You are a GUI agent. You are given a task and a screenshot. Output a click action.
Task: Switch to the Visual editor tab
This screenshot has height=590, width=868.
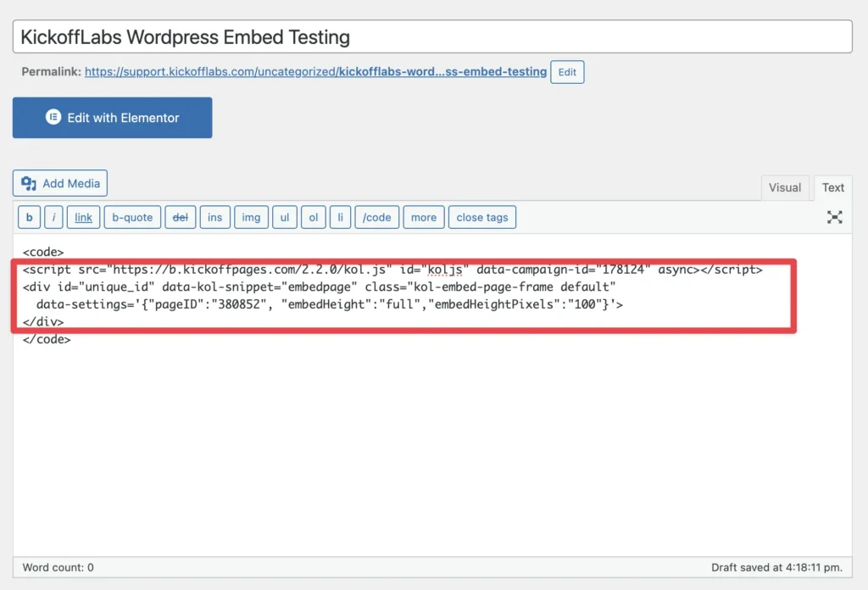(x=784, y=187)
